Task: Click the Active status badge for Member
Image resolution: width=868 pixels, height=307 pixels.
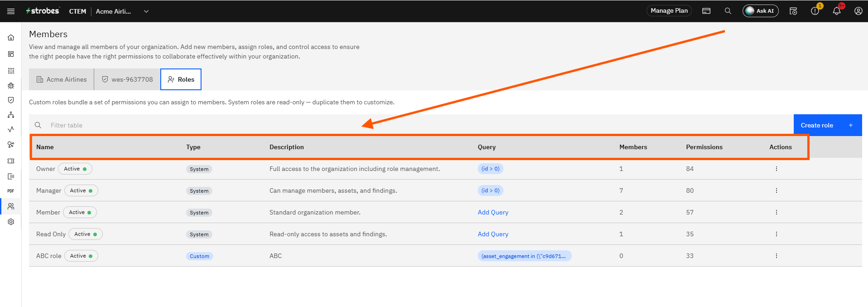Action: click(80, 212)
